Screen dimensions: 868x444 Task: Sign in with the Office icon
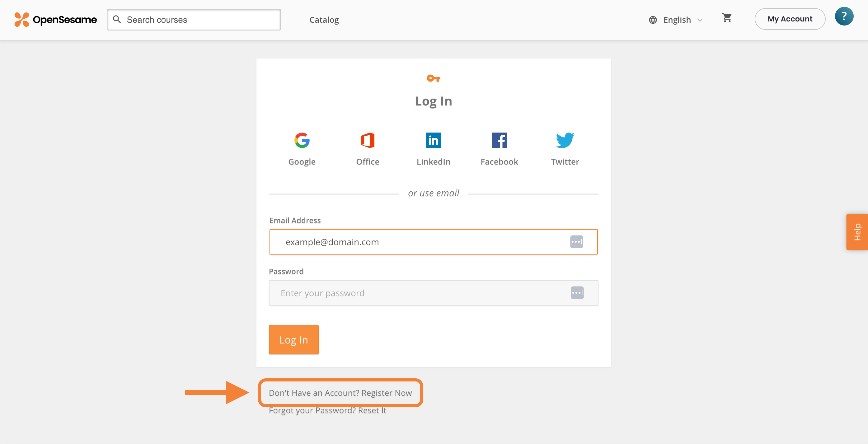pyautogui.click(x=368, y=140)
